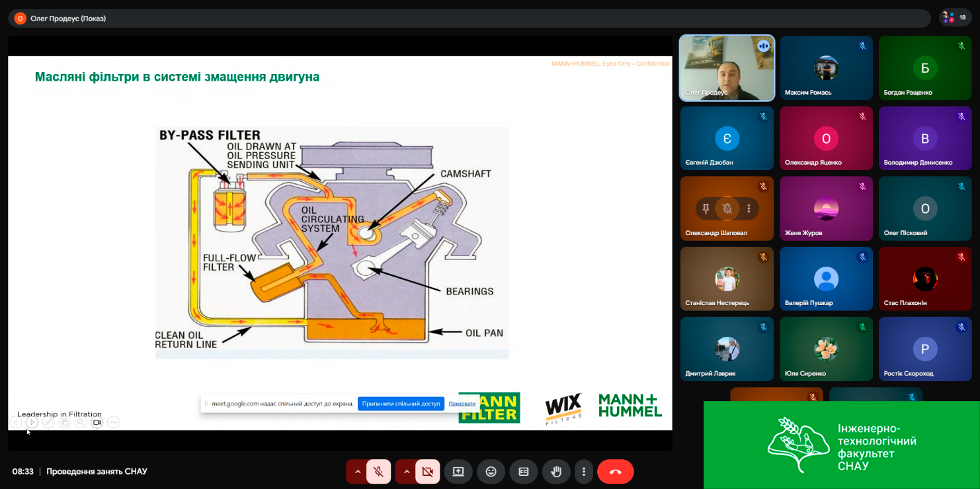Pin Олександр Шаповал's tile with pin icon

tap(706, 208)
